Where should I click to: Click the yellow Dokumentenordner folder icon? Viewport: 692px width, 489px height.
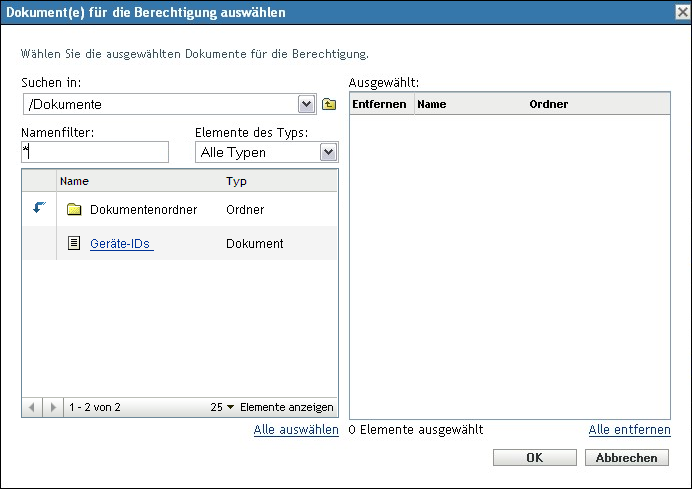pos(74,210)
